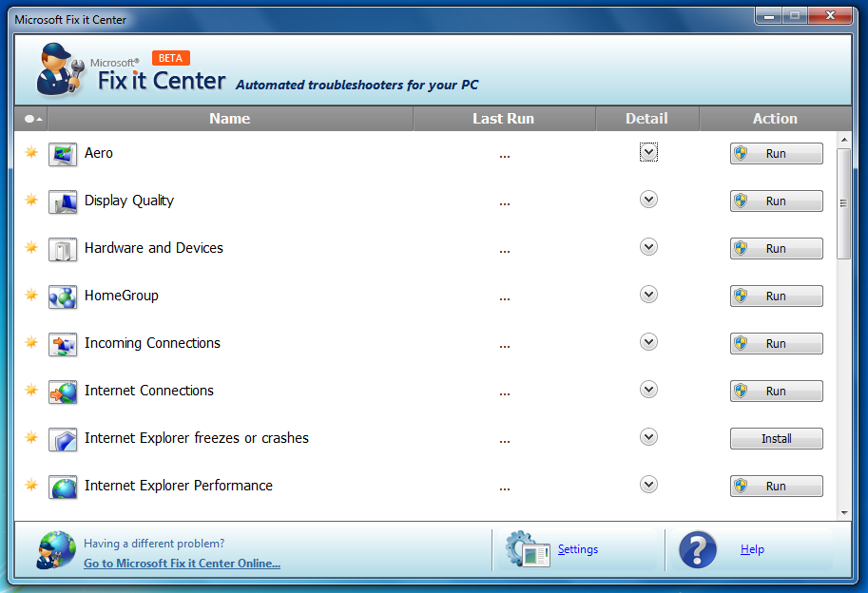868x593 pixels.
Task: Expand the Aero detail chevron
Action: [648, 152]
